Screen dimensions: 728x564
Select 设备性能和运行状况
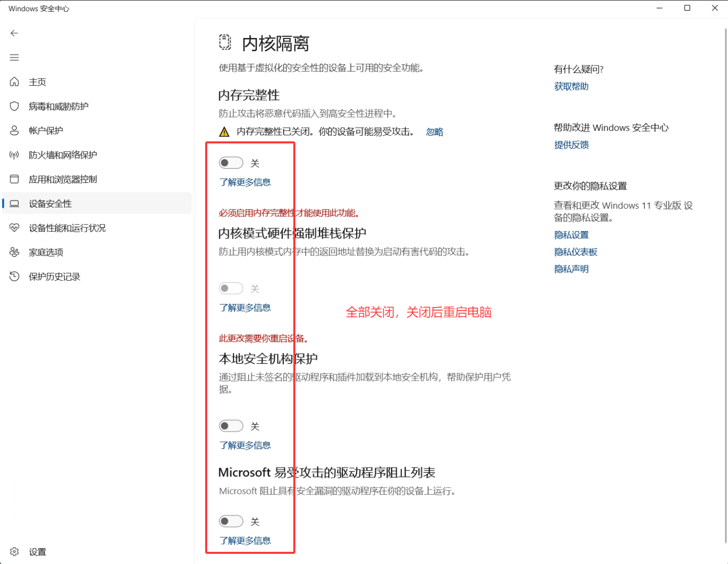pyautogui.click(x=67, y=228)
